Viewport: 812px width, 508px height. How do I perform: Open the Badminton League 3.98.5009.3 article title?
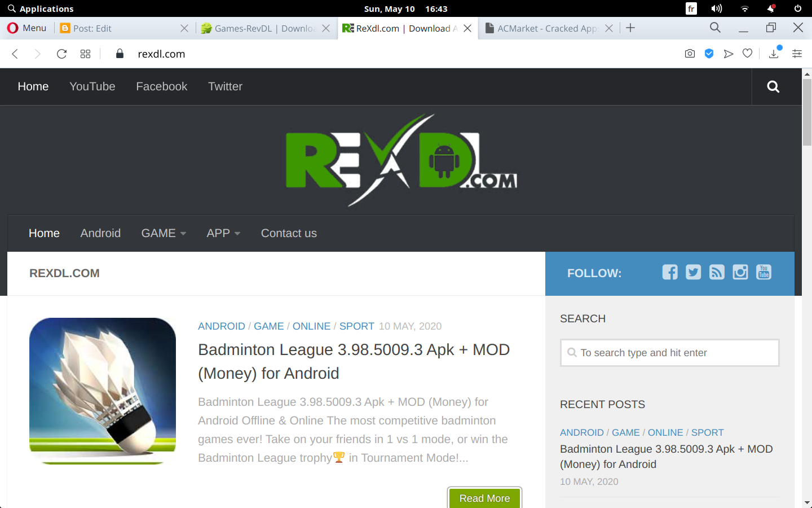coord(354,361)
